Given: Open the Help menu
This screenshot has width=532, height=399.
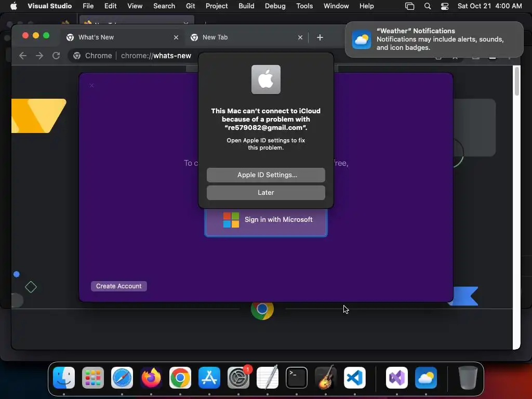Looking at the screenshot, I should point(366,6).
